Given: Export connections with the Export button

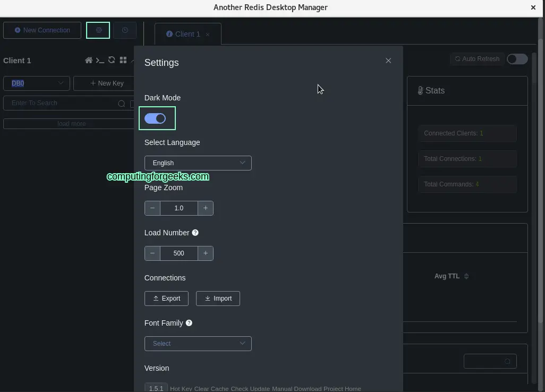Looking at the screenshot, I should pos(166,298).
